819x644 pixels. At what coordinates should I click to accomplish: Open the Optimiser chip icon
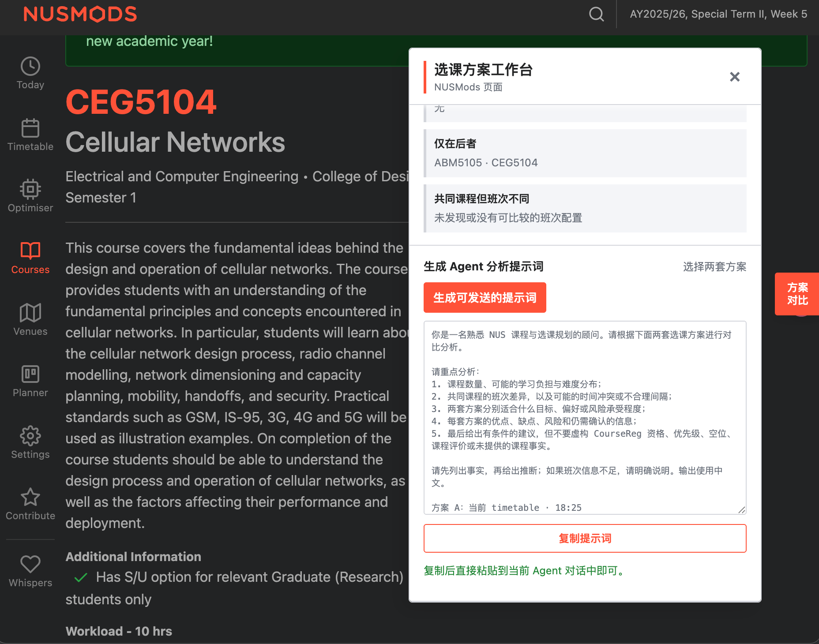click(x=30, y=189)
